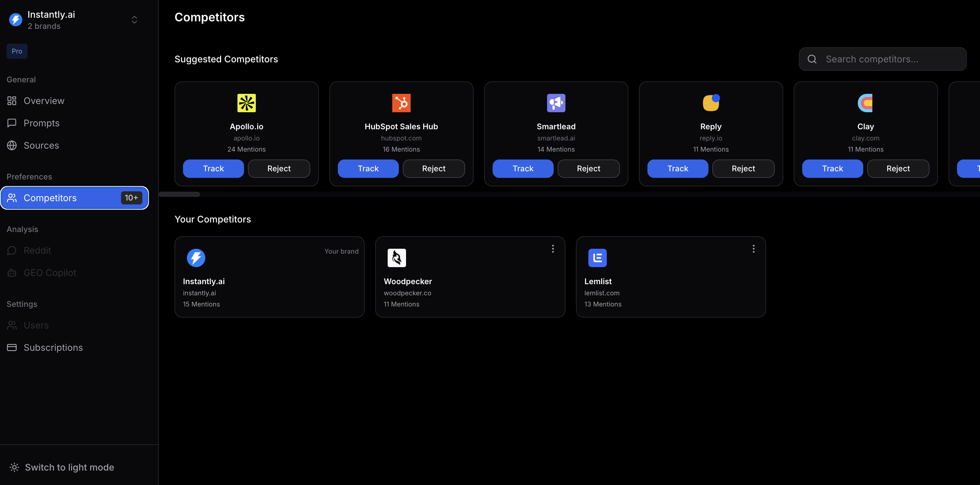Reject the Smartlead suggestion
Image resolution: width=980 pixels, height=485 pixels.
(x=588, y=169)
